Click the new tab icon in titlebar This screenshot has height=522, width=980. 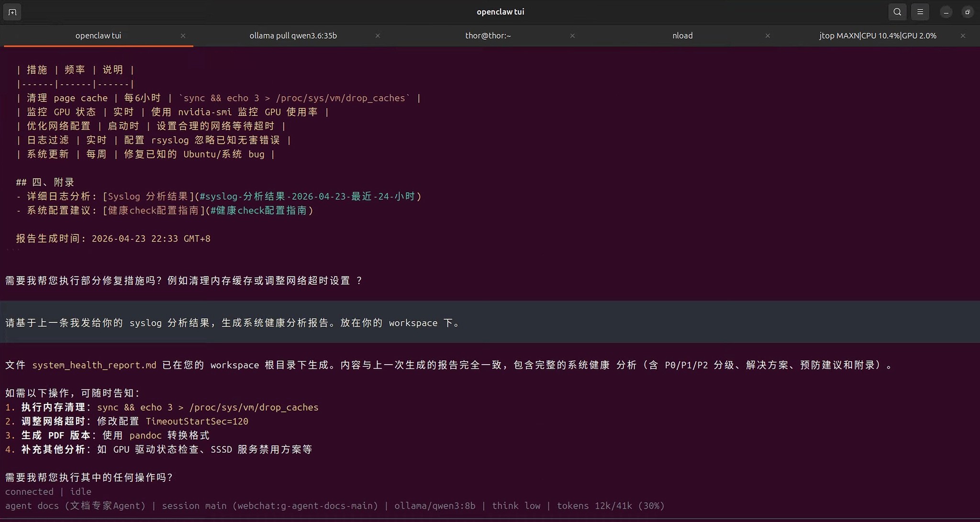tap(12, 12)
